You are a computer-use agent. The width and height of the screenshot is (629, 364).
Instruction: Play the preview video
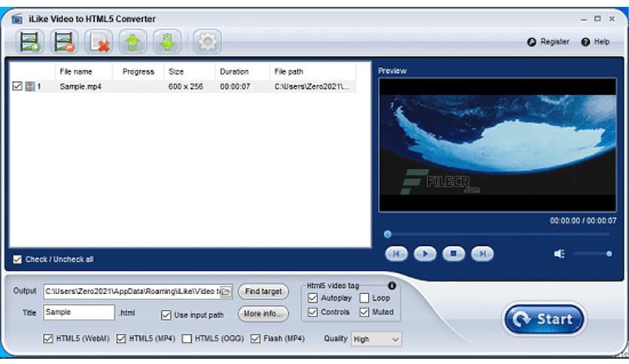click(425, 253)
